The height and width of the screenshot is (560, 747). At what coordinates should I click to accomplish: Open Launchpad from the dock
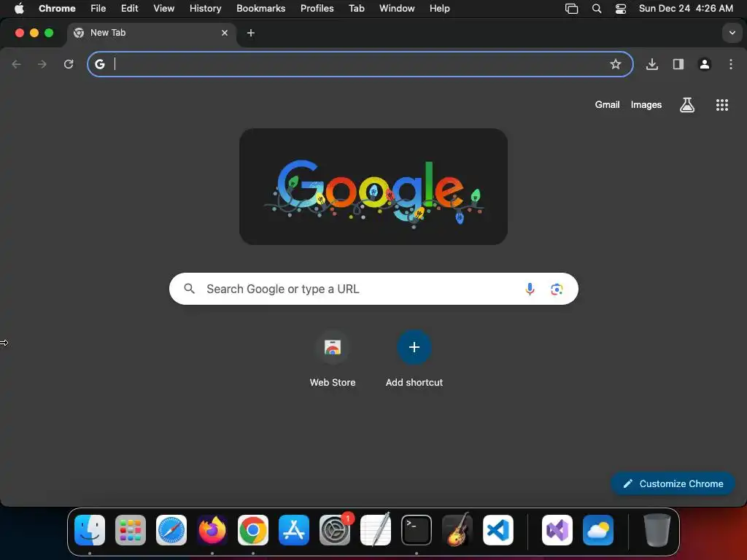(x=131, y=530)
